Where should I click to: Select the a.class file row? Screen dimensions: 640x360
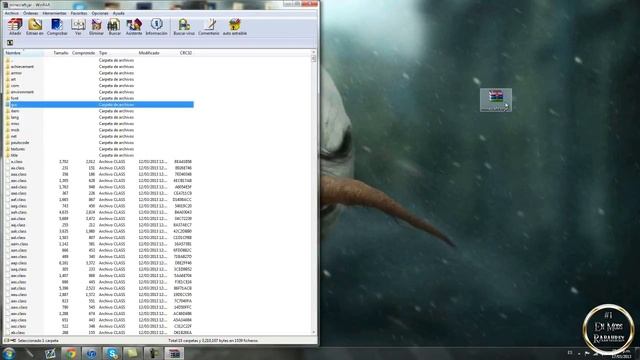click(x=99, y=162)
